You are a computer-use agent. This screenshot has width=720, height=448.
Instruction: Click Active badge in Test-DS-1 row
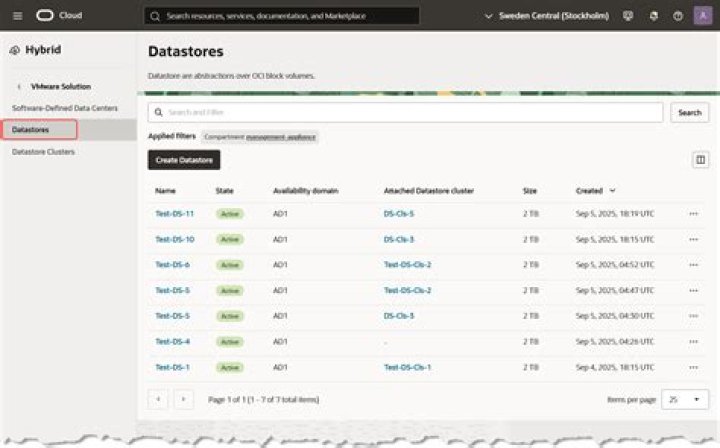point(230,367)
